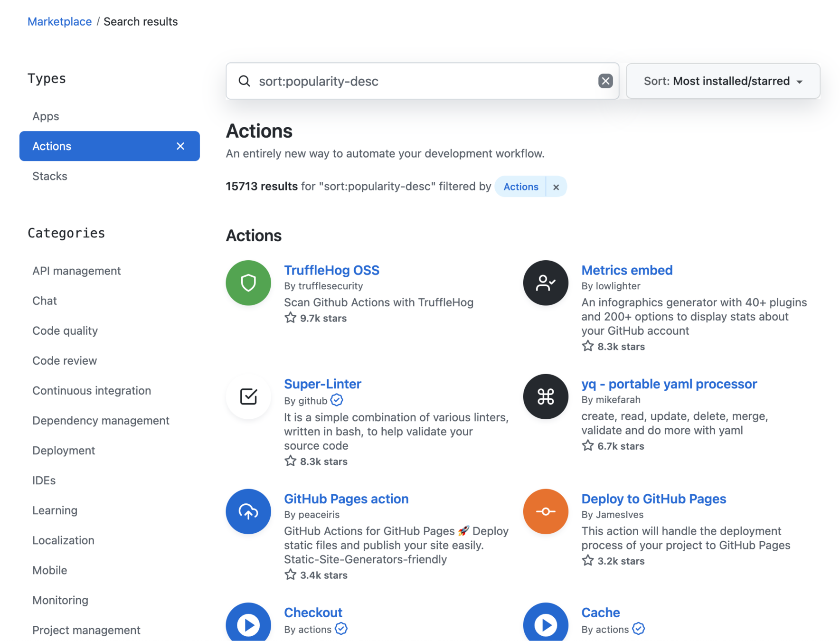The height and width of the screenshot is (641, 840).
Task: Open the Deploy to GitHub Pages title link
Action: click(x=654, y=499)
